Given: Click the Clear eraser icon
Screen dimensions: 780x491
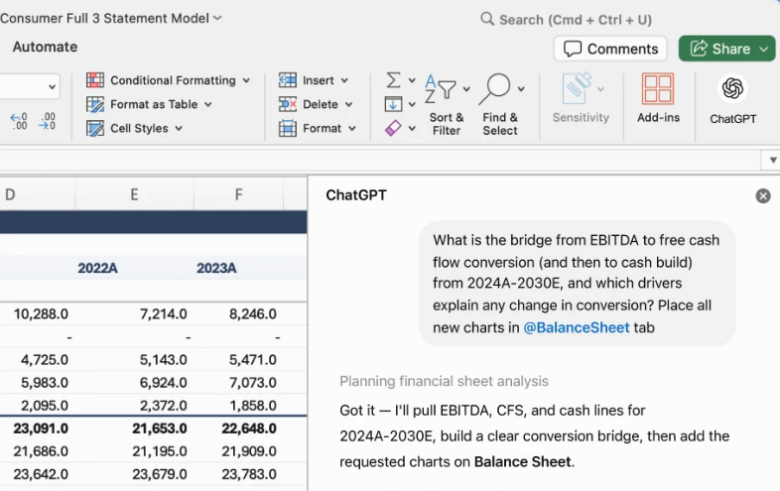Looking at the screenshot, I should (393, 128).
